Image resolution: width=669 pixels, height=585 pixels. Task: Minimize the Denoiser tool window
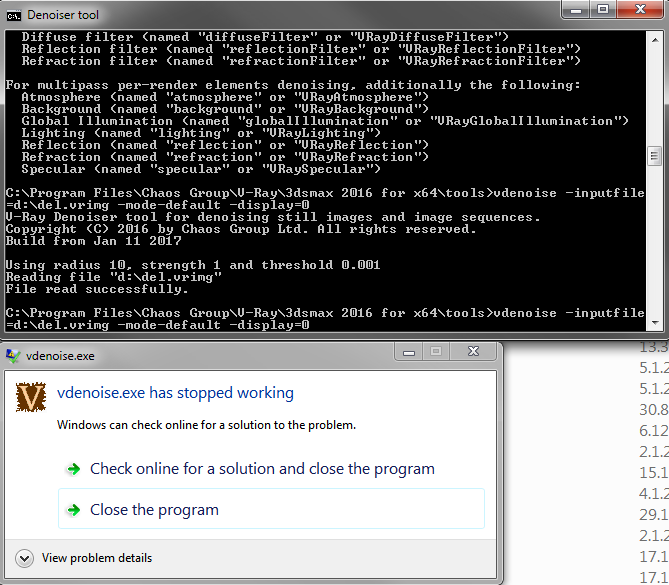[x=576, y=10]
